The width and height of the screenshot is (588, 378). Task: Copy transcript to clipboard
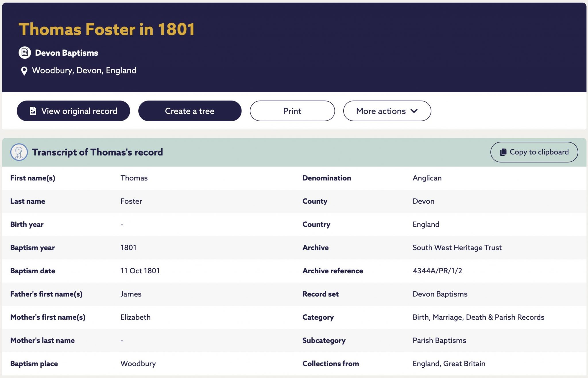pyautogui.click(x=534, y=152)
